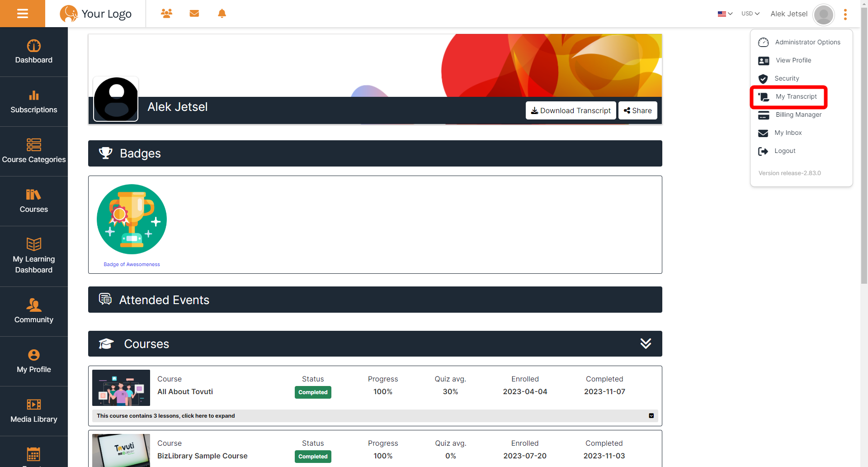Open My Profile from the sidebar
The height and width of the screenshot is (467, 868).
34,362
